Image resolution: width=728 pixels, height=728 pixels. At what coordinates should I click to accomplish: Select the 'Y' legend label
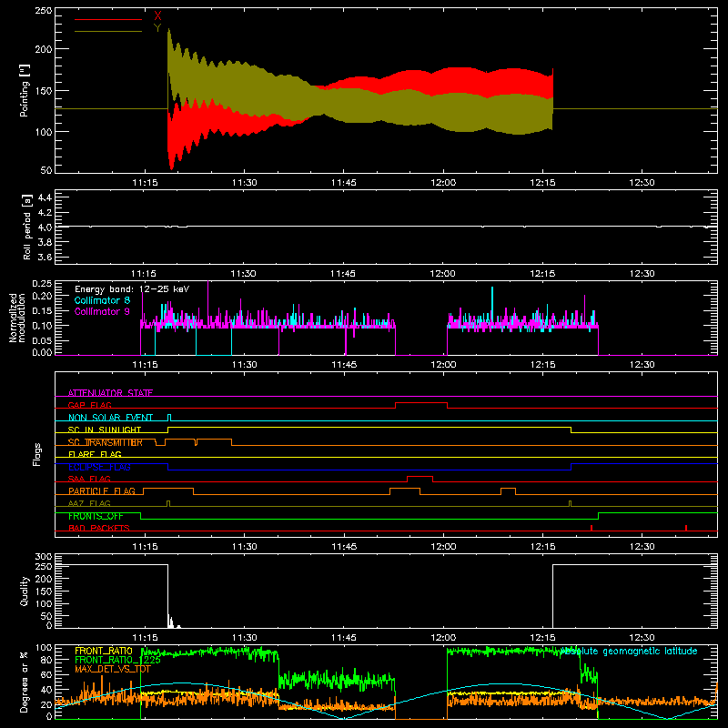pos(157,28)
